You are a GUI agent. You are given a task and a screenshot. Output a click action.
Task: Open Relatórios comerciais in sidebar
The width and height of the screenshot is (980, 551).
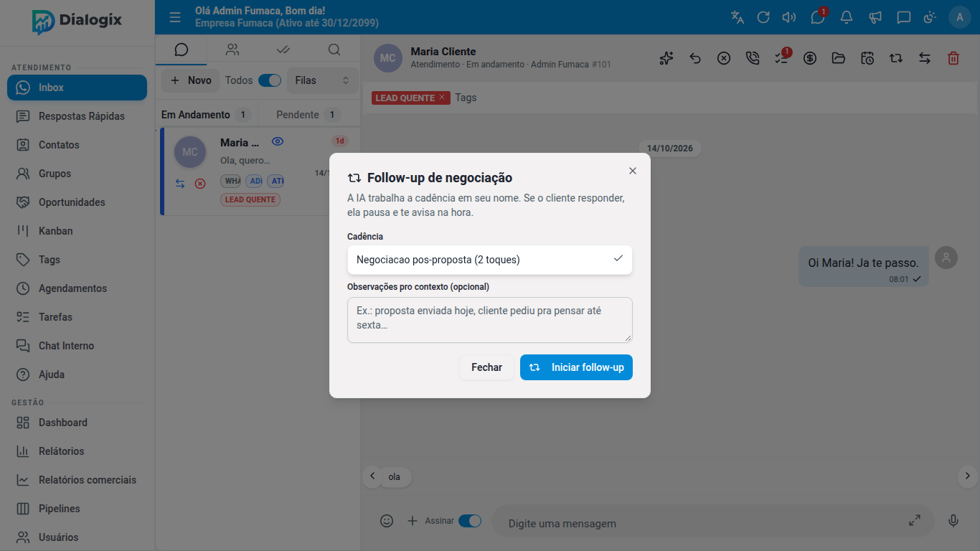click(77, 480)
